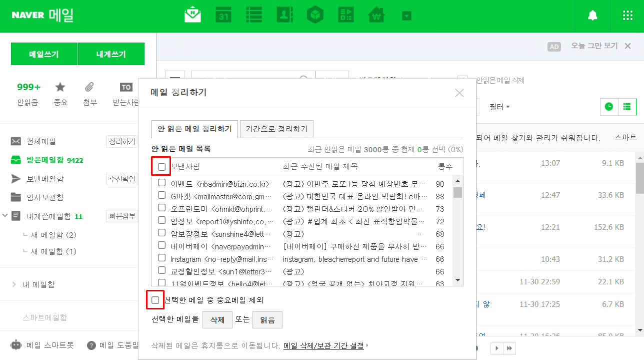Open 새 메일함 (2) subfolder
Viewport: 644px width, 360px height.
pos(53,235)
